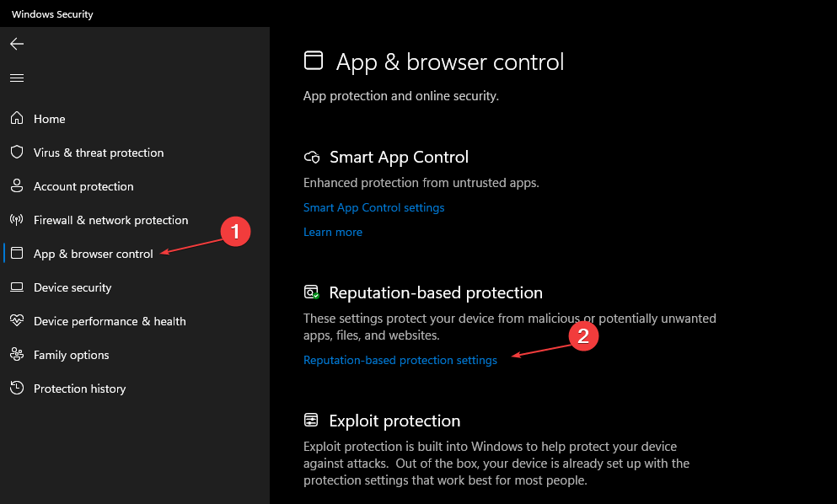Click the Account protection person icon
837x504 pixels.
pyautogui.click(x=16, y=185)
